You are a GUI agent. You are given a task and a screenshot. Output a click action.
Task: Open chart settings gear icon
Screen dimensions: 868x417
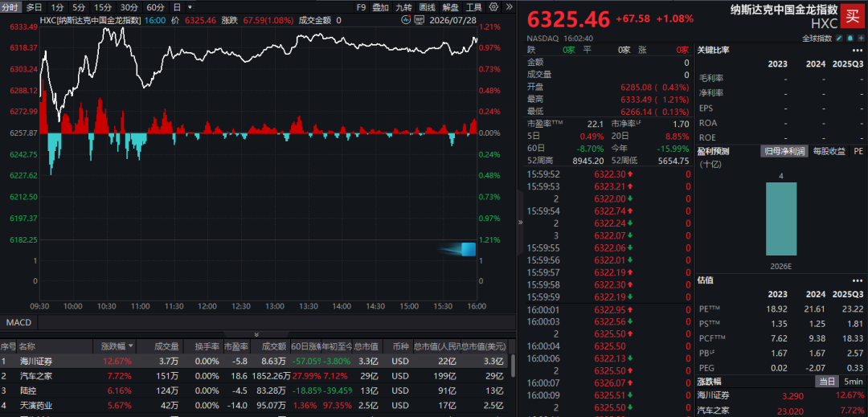[x=493, y=7]
